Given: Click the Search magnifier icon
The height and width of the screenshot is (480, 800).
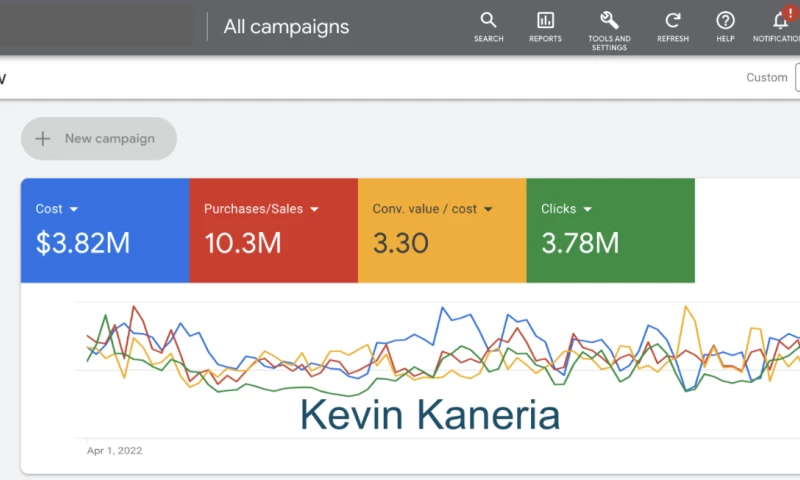Looking at the screenshot, I should tap(488, 21).
